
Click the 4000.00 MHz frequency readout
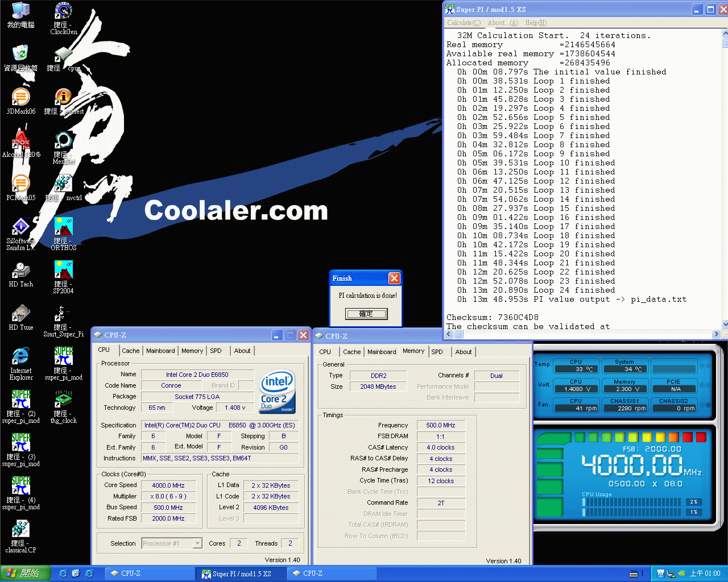pyautogui.click(x=641, y=466)
